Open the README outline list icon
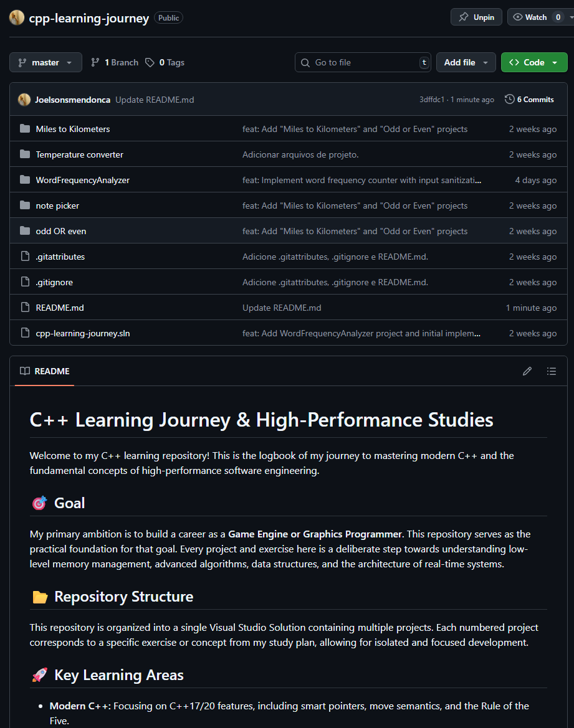574x728 pixels. coord(552,371)
